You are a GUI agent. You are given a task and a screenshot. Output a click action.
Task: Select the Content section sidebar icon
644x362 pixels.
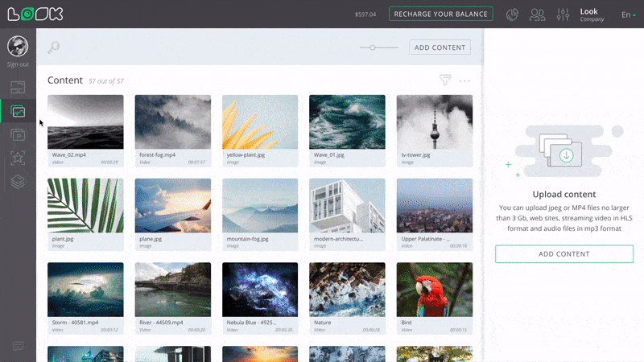18,111
